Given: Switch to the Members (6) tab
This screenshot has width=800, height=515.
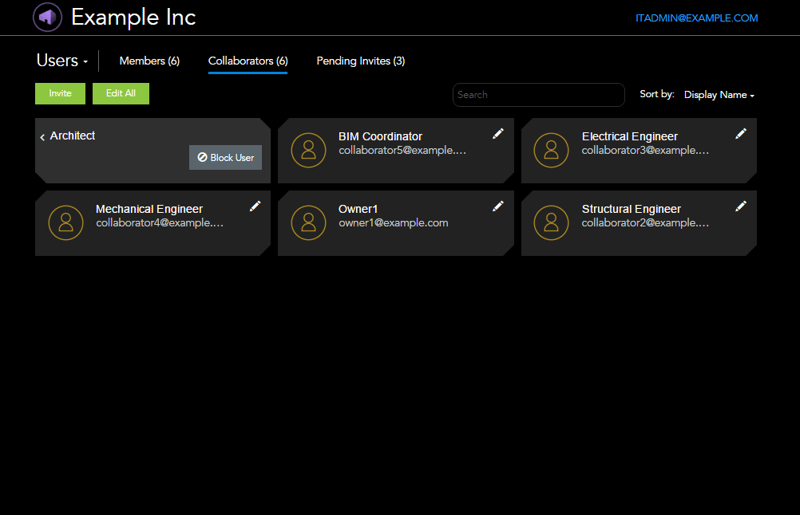Looking at the screenshot, I should [149, 61].
